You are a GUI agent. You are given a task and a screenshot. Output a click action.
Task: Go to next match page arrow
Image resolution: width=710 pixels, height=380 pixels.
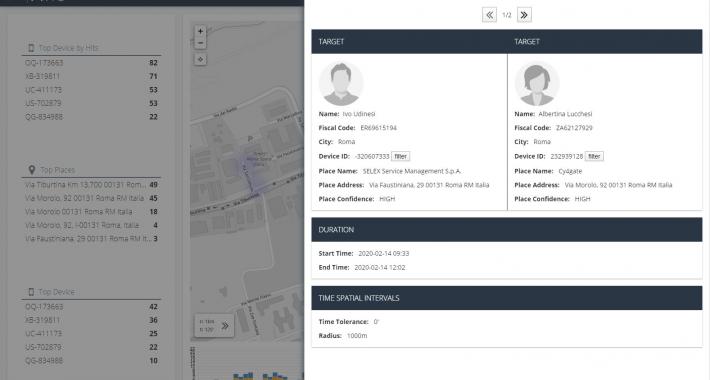tap(524, 15)
